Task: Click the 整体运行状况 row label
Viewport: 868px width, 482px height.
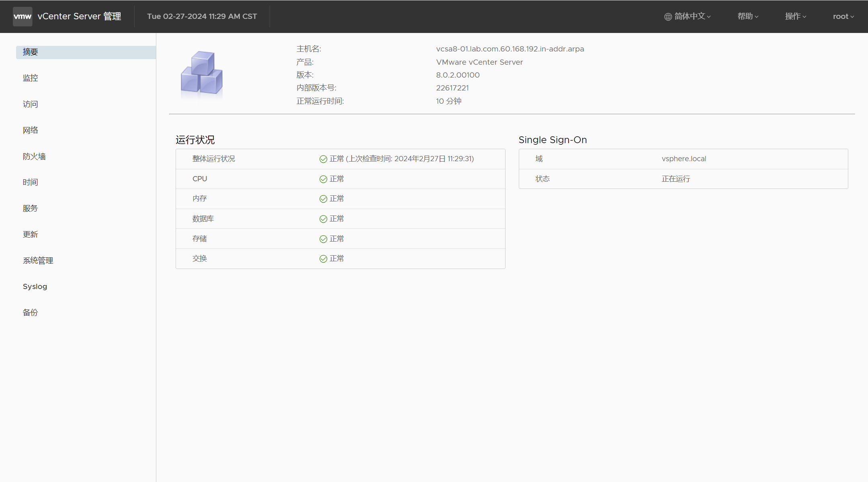Action: [214, 159]
